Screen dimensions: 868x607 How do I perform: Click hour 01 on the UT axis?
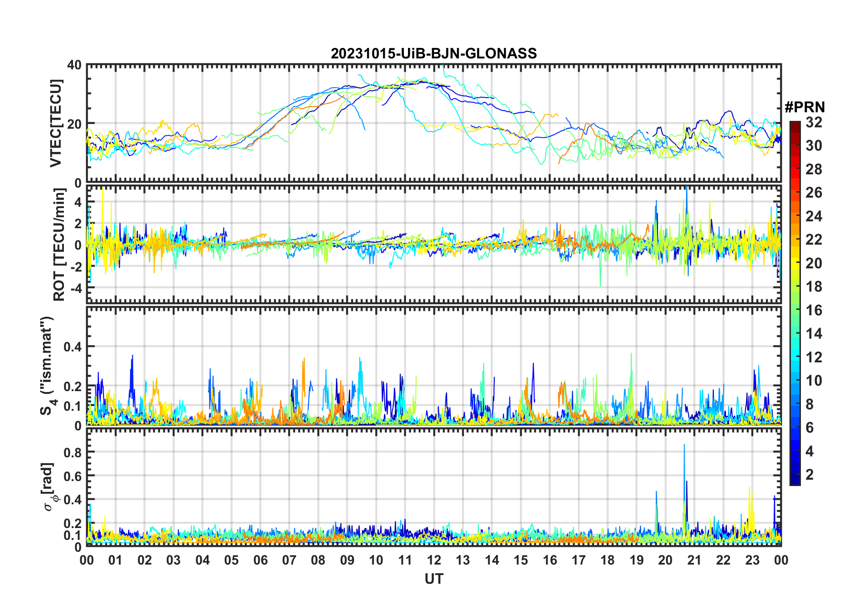115,560
